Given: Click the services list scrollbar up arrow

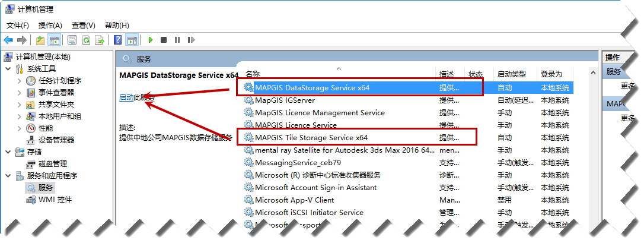Looking at the screenshot, I should tap(592, 72).
